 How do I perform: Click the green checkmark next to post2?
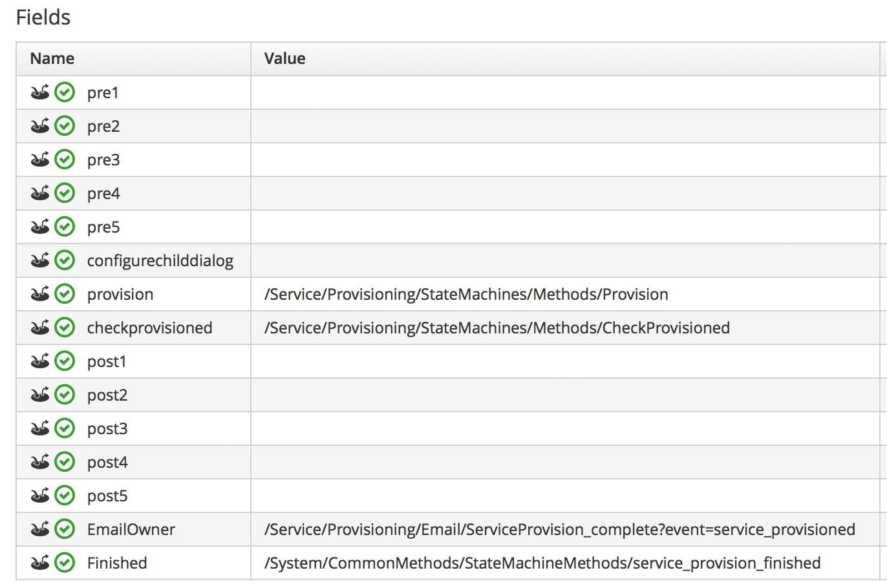click(x=65, y=395)
